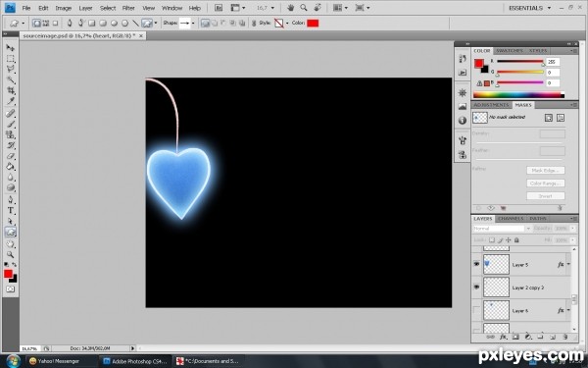
Task: Select the Blur tool
Action: click(10, 177)
